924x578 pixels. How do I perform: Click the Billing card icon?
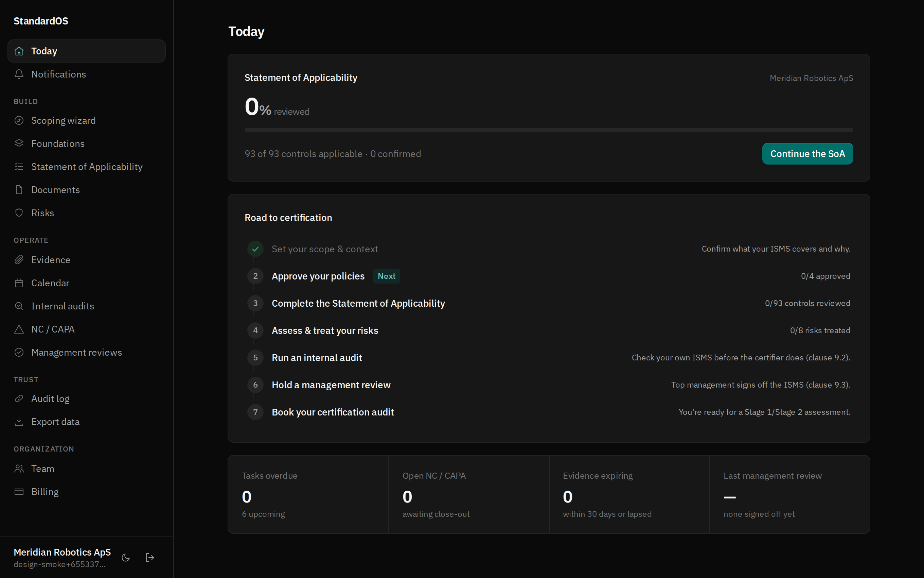[19, 492]
